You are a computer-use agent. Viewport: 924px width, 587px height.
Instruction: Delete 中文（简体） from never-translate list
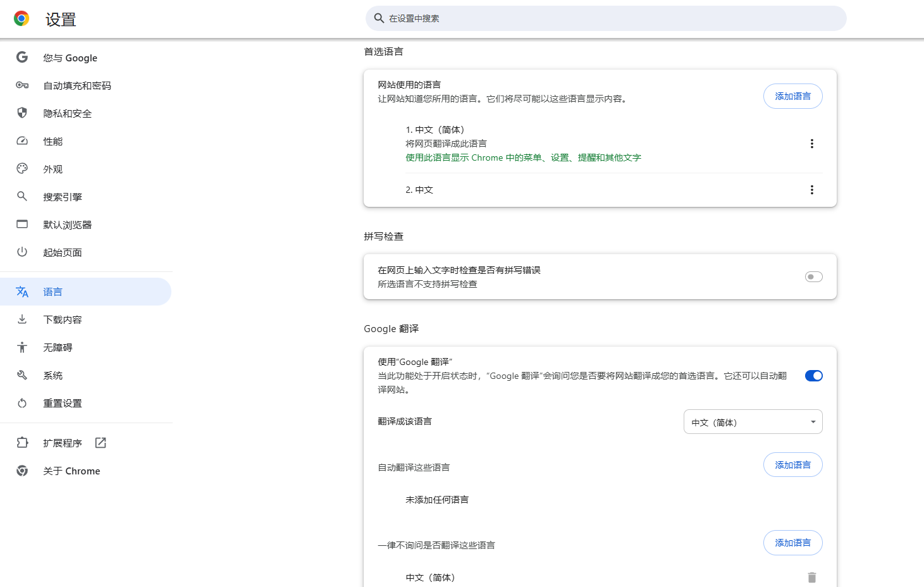coord(812,578)
